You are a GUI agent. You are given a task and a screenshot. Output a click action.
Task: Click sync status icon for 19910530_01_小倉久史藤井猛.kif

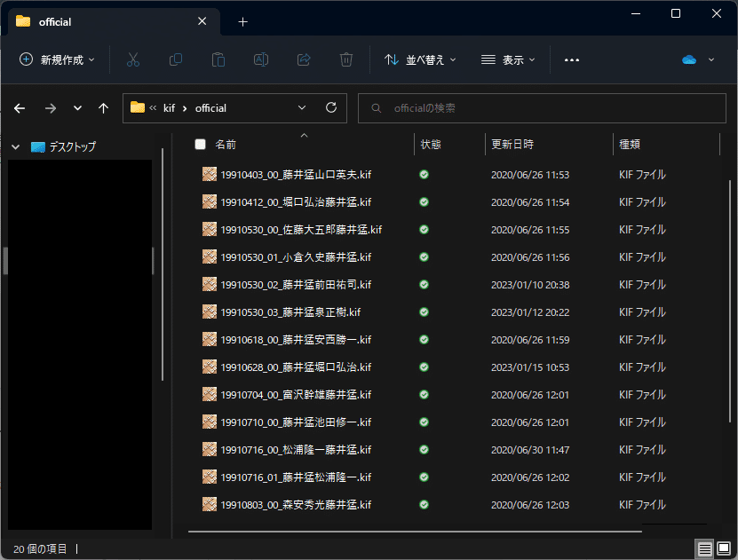(425, 257)
